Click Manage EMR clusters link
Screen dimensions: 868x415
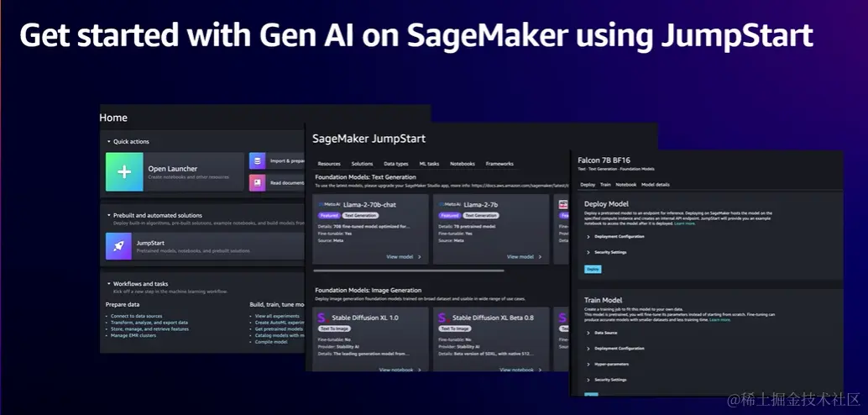[x=133, y=336]
